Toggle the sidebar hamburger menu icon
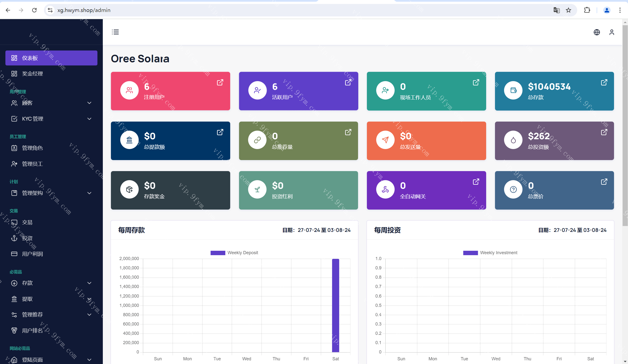The height and width of the screenshot is (364, 628). point(115,32)
